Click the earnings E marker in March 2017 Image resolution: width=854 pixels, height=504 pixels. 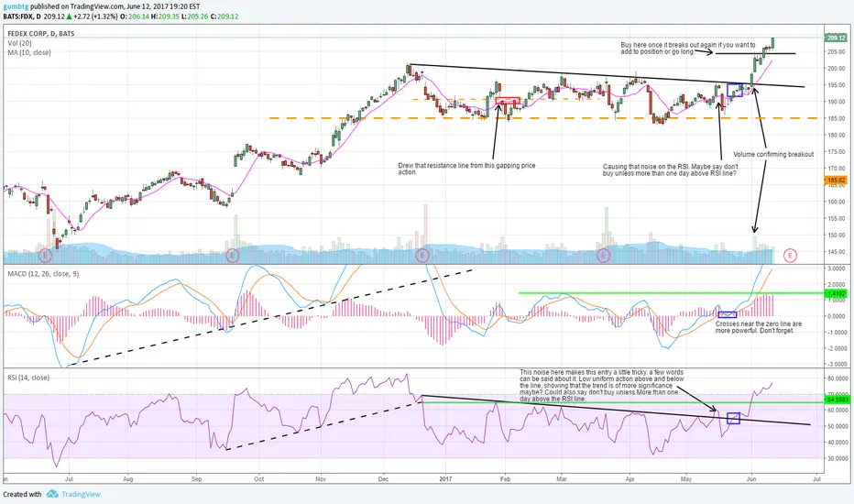[603, 255]
